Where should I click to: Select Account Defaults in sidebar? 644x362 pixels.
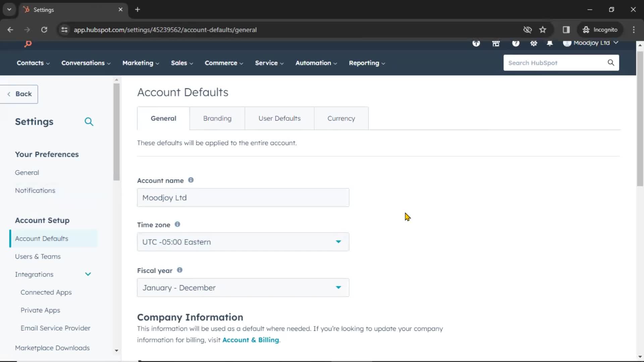click(x=53, y=239)
